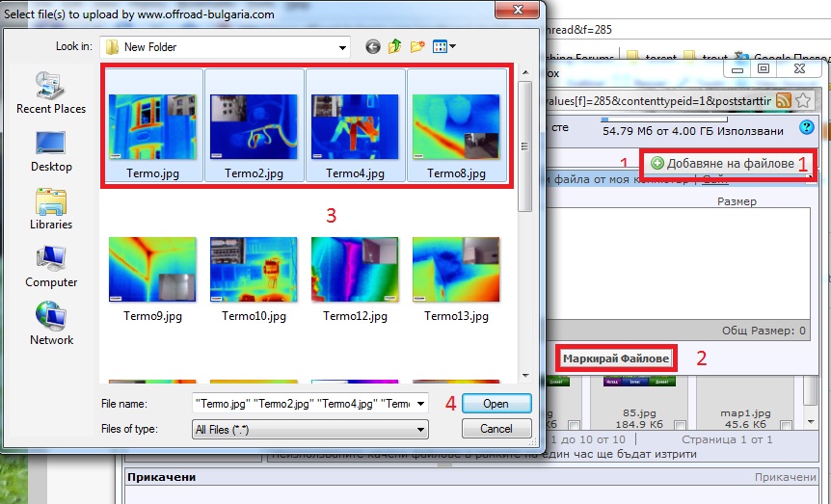Select the 85.jpg attachment thumbnail
The image size is (831, 504).
click(639, 382)
